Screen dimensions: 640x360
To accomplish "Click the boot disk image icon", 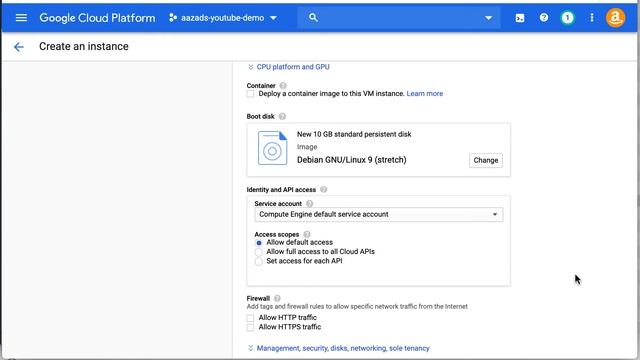I will 273,148.
